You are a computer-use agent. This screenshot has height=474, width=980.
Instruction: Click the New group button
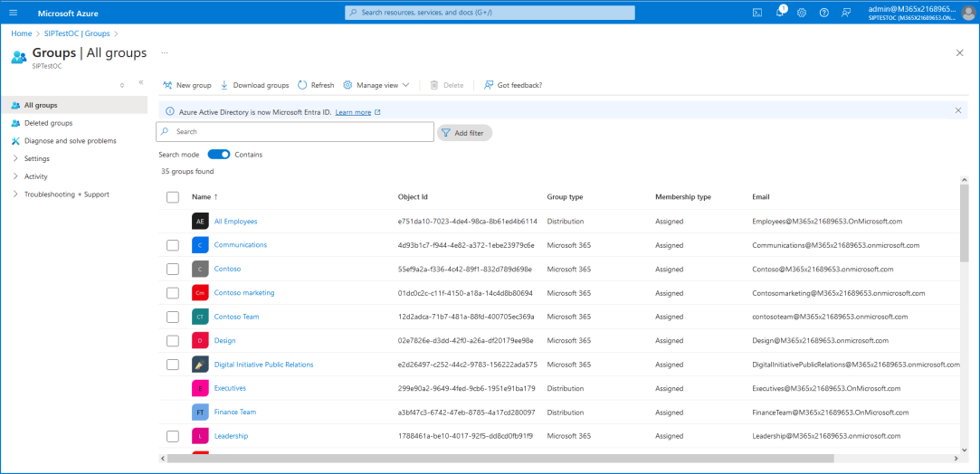(186, 85)
